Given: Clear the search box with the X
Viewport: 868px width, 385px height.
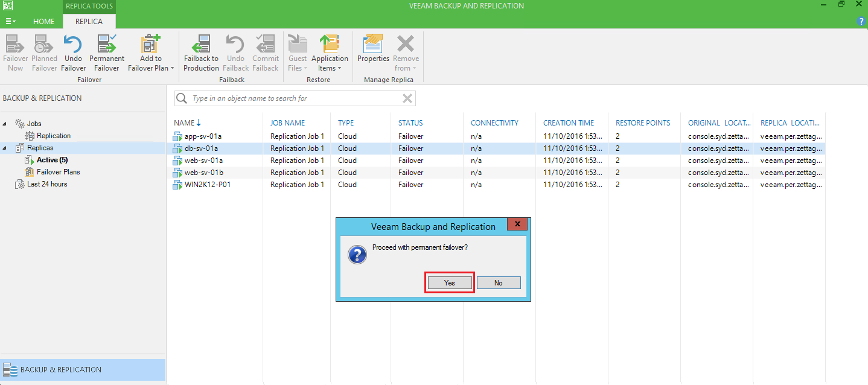Looking at the screenshot, I should 407,98.
